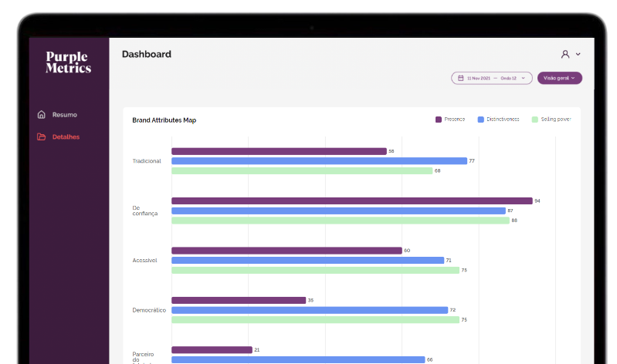Select Parceiro Presence bar valued 21

pos(212,350)
